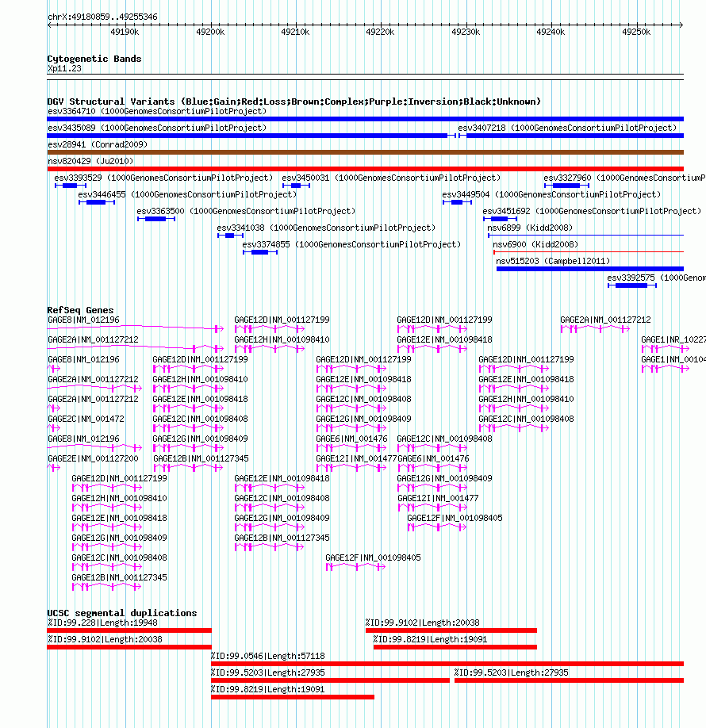
Task: Click the esv3449504 variant label
Action: 551,194
